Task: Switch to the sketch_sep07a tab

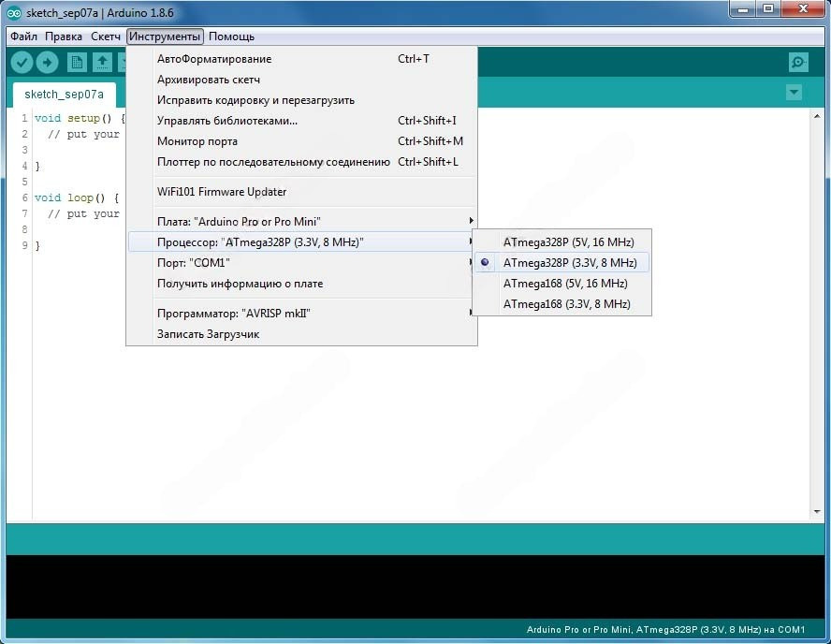Action: [64, 95]
